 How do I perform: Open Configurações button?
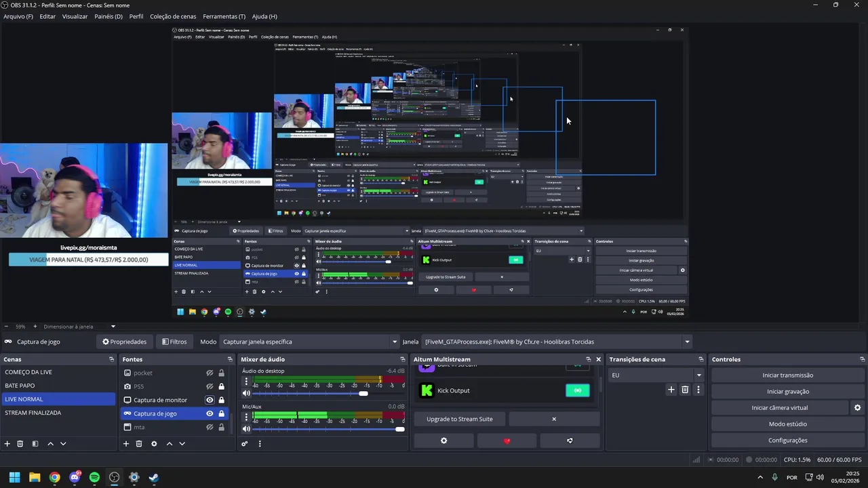[787, 441]
